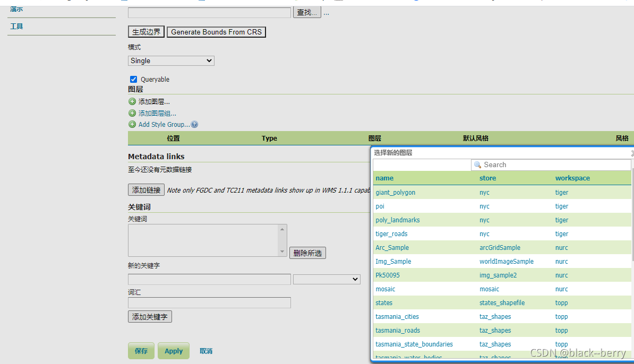The width and height of the screenshot is (634, 364).
Task: Click the 位置 column header
Action: point(174,138)
